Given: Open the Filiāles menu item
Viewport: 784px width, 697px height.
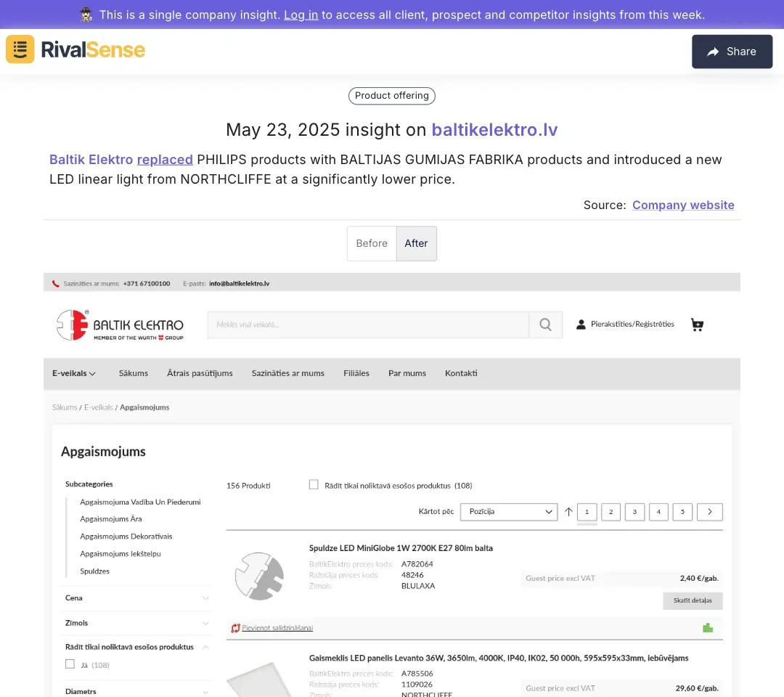Looking at the screenshot, I should click(356, 373).
